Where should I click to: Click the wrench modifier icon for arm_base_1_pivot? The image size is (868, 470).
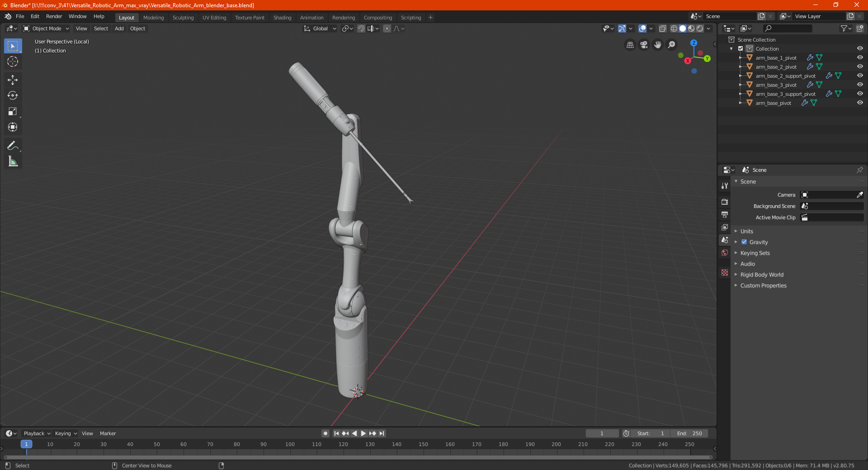point(810,58)
